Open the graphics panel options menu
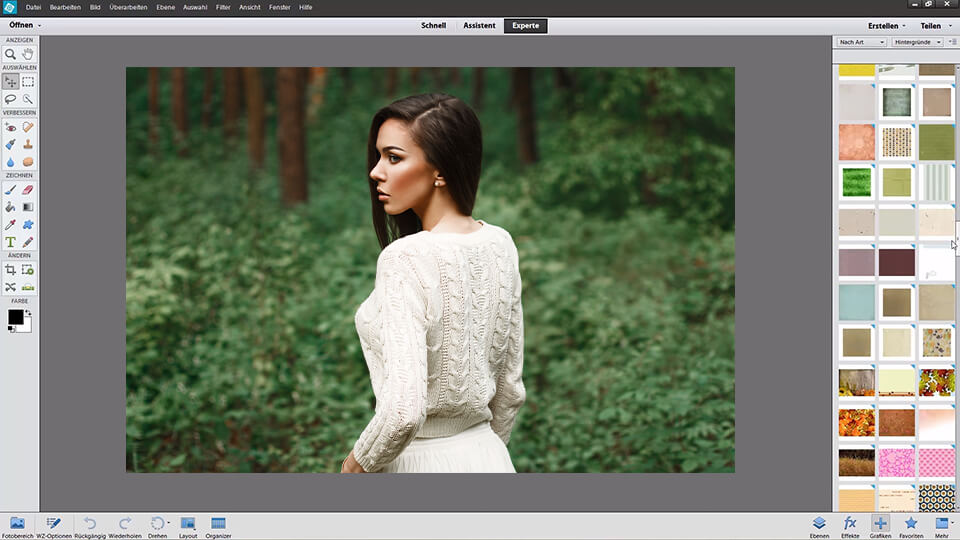This screenshot has width=960, height=540. tap(952, 42)
